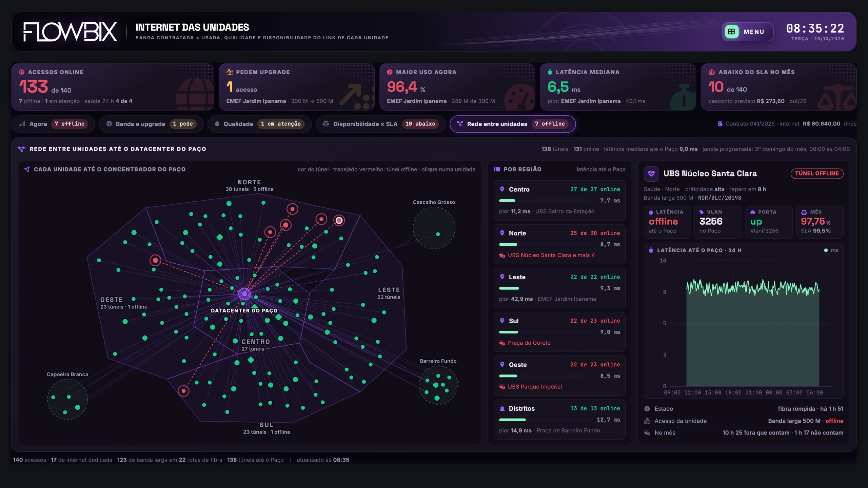Image resolution: width=868 pixels, height=488 pixels.
Task: Click the Latência offline metric tile
Action: coord(667,222)
